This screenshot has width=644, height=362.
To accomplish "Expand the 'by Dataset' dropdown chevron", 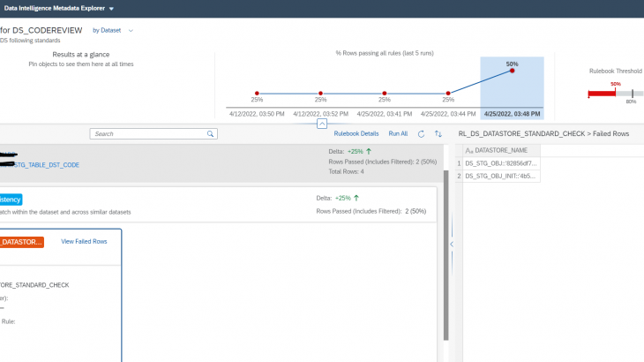I will coord(131,31).
